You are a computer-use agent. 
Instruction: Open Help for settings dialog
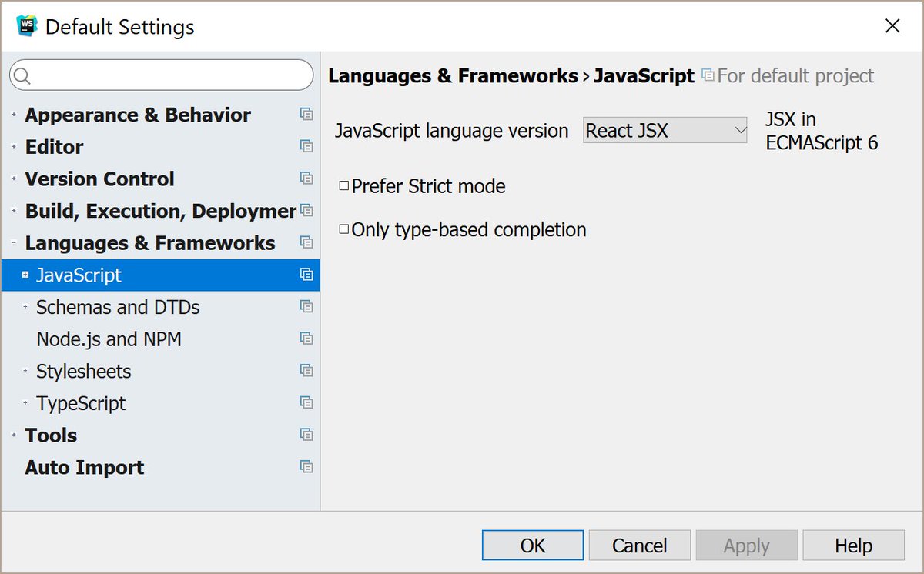coord(853,546)
